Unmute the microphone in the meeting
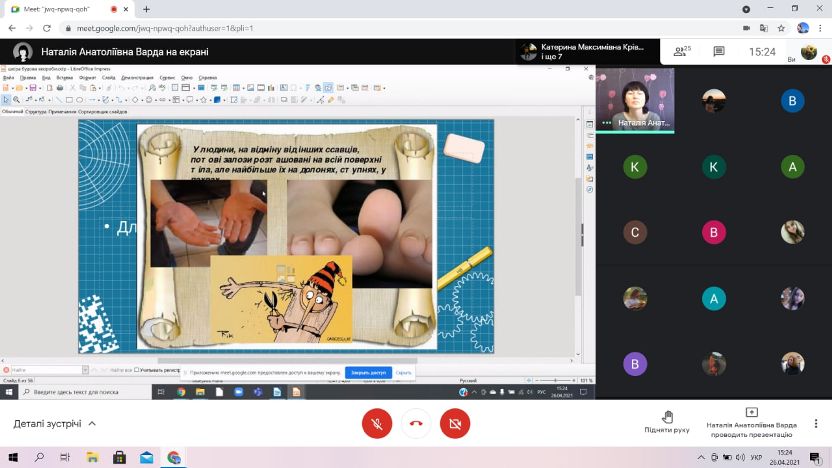Image resolution: width=832 pixels, height=468 pixels. pyautogui.click(x=377, y=423)
